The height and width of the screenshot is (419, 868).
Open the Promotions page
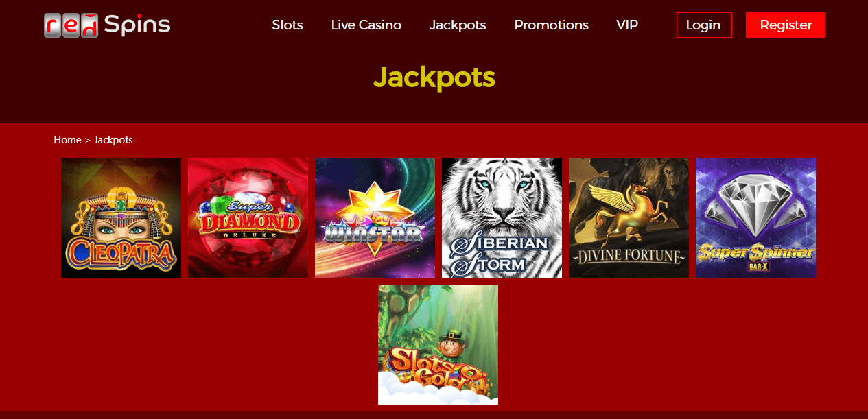pos(551,25)
